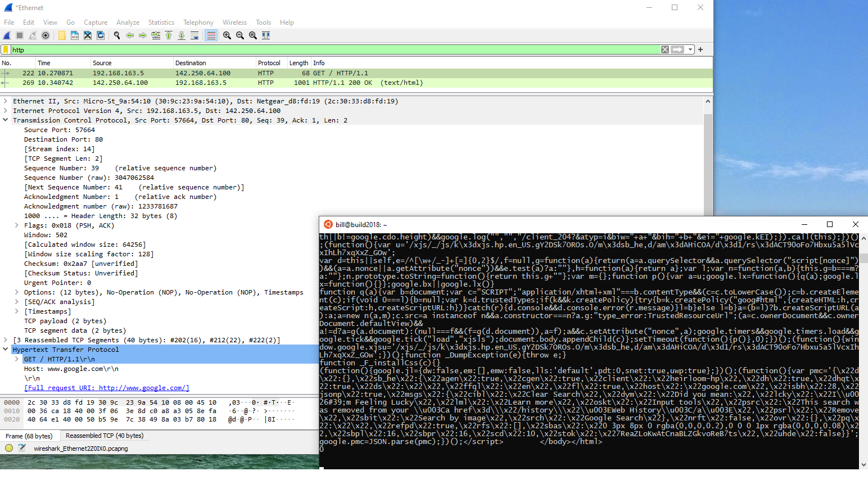Open full request URI link www.google.com
This screenshot has height=480, width=868.
(106, 388)
